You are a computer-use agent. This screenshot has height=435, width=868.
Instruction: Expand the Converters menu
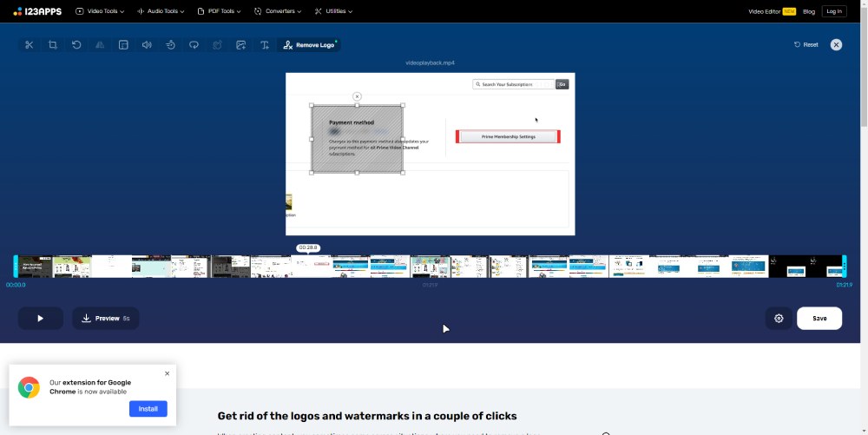[x=278, y=11]
